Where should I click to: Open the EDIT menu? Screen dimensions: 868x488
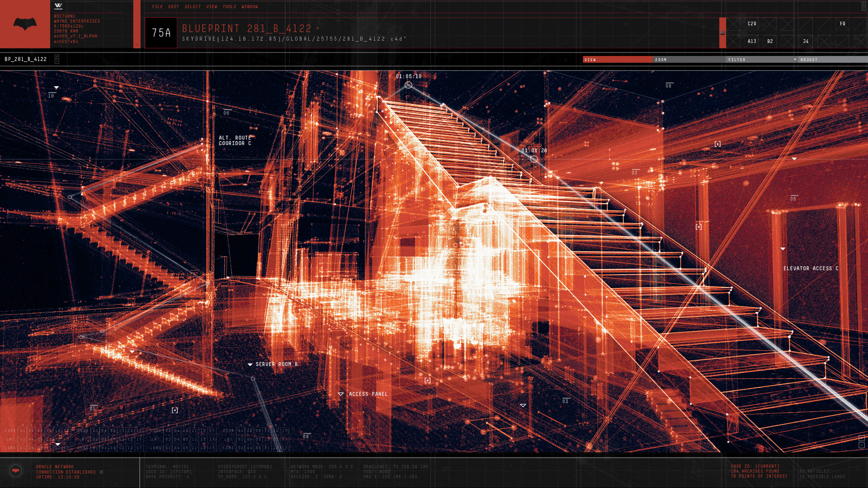[x=174, y=7]
